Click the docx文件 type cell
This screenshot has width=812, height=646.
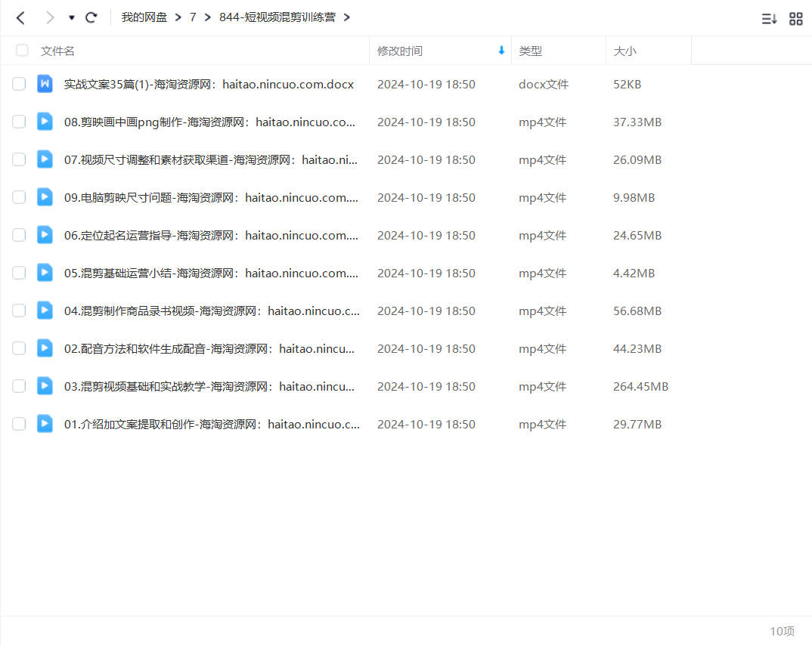pyautogui.click(x=544, y=85)
